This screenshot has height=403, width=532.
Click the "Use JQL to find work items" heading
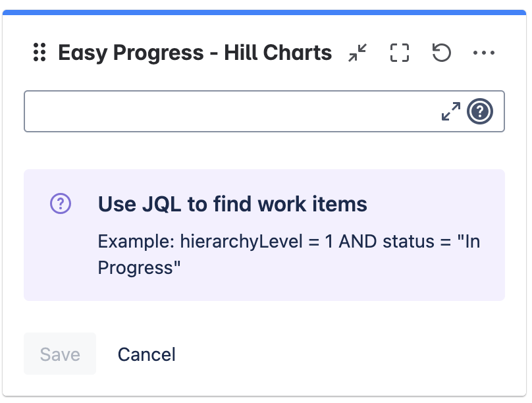[x=232, y=204]
